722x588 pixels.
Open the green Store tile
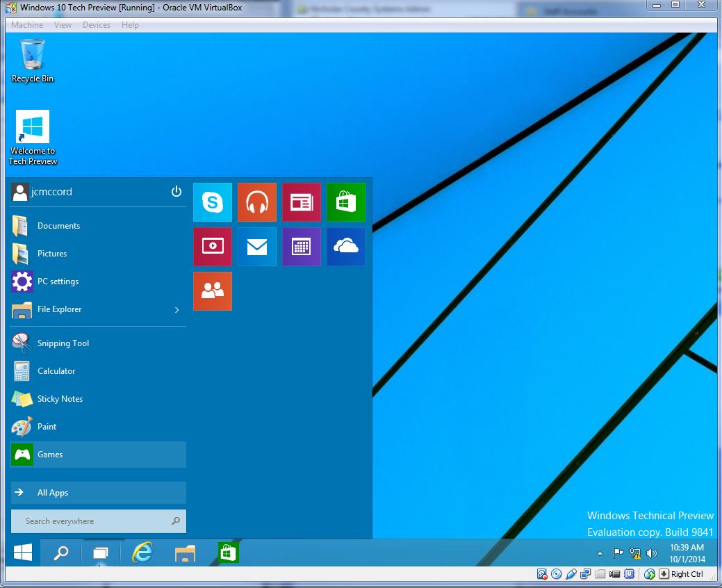click(x=346, y=202)
